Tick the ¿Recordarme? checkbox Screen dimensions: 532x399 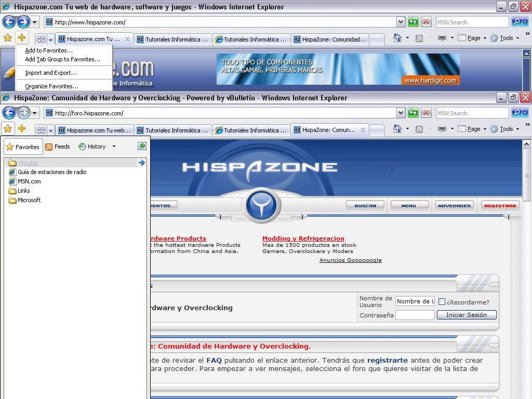[442, 302]
